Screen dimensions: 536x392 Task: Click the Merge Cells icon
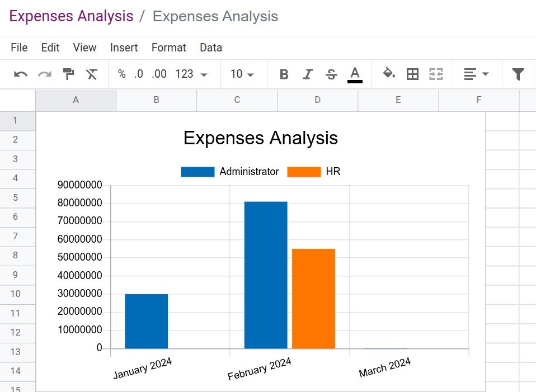click(x=436, y=74)
